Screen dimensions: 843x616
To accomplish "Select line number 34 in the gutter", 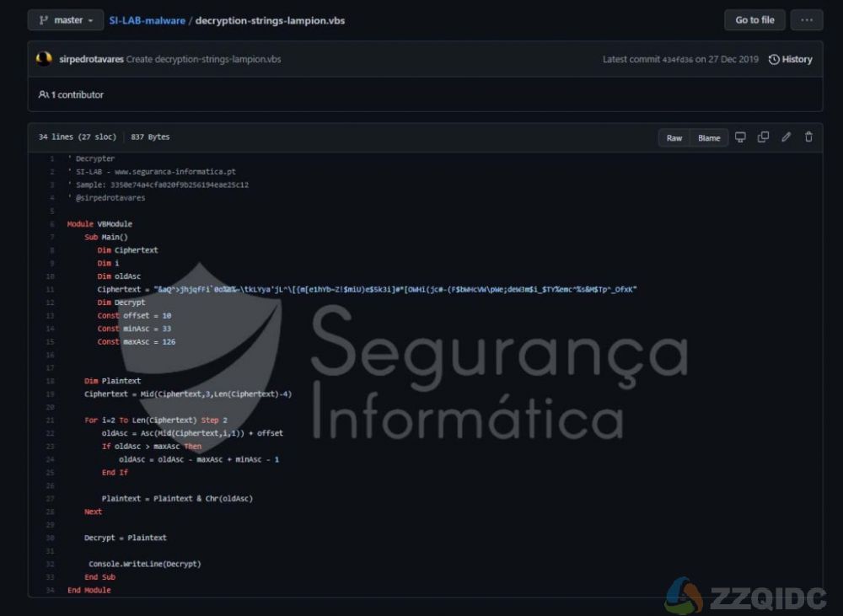I will click(50, 590).
